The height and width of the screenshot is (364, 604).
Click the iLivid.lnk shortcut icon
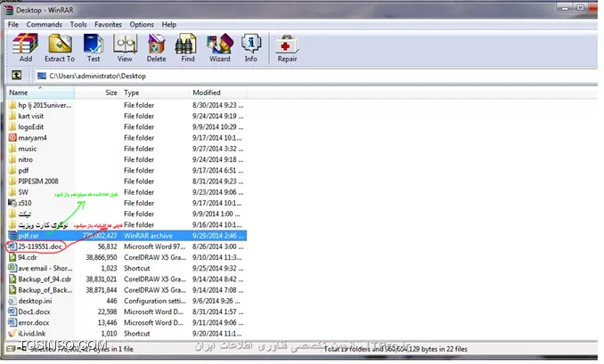tap(12, 333)
